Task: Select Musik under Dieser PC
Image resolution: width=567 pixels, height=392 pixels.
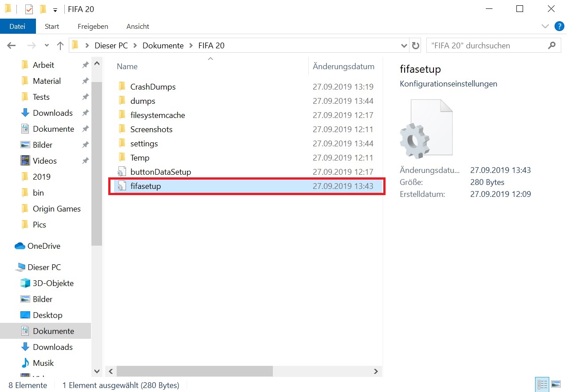Action: point(43,363)
